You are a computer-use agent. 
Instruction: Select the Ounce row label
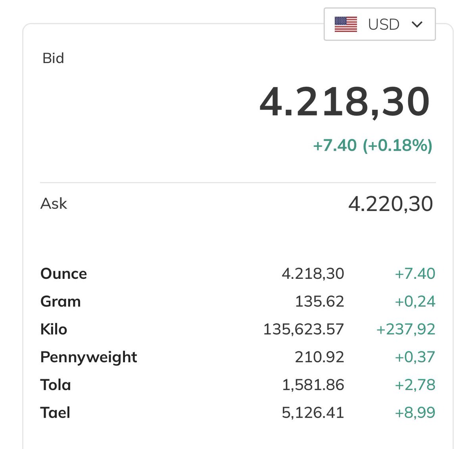point(64,274)
